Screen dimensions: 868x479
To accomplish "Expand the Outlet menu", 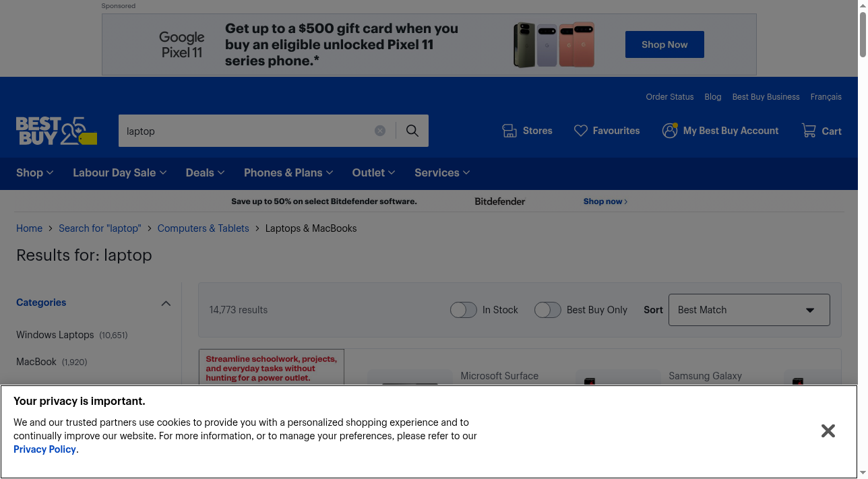I will click(x=374, y=173).
